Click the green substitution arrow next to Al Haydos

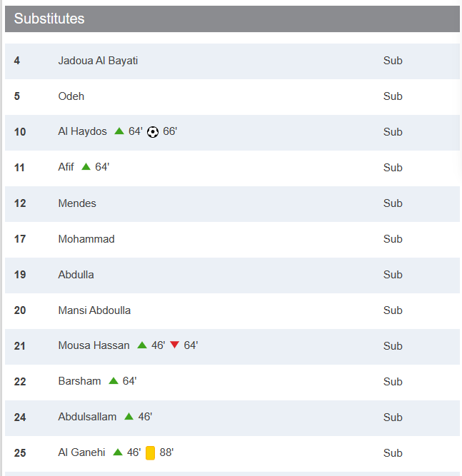click(119, 131)
